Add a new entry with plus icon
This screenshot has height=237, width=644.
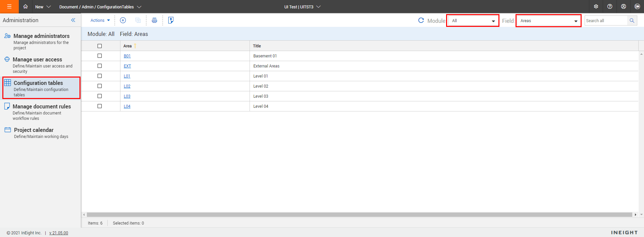click(x=123, y=20)
